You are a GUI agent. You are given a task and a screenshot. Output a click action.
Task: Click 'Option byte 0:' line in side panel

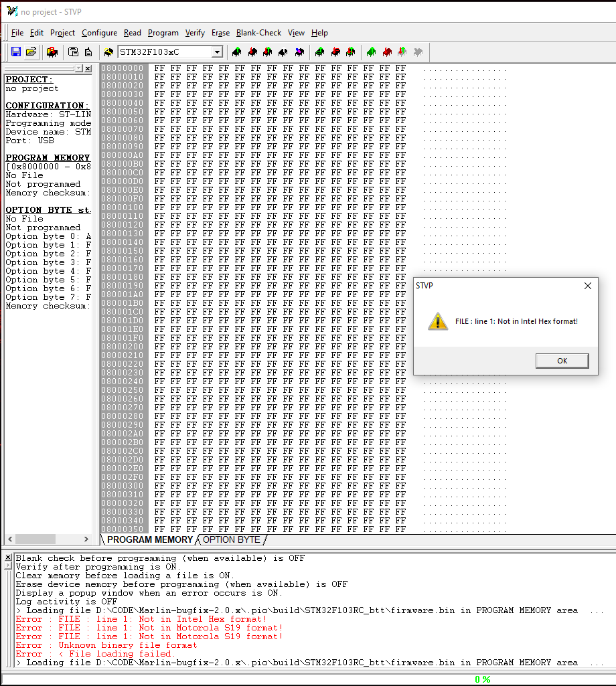(48, 236)
